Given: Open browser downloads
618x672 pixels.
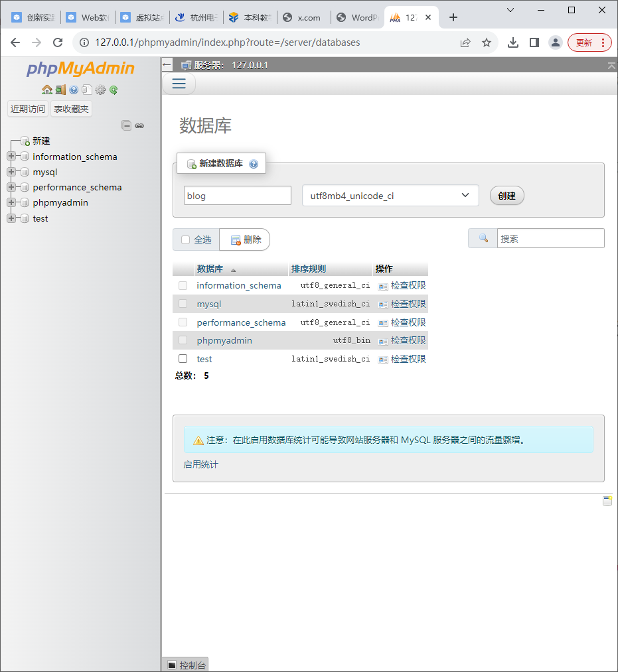Looking at the screenshot, I should [513, 42].
